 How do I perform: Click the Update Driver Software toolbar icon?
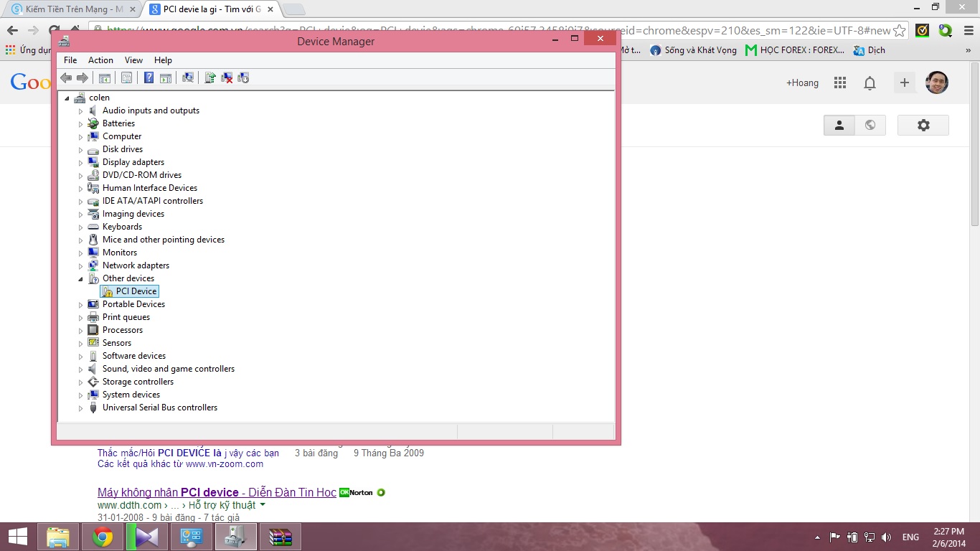[210, 77]
